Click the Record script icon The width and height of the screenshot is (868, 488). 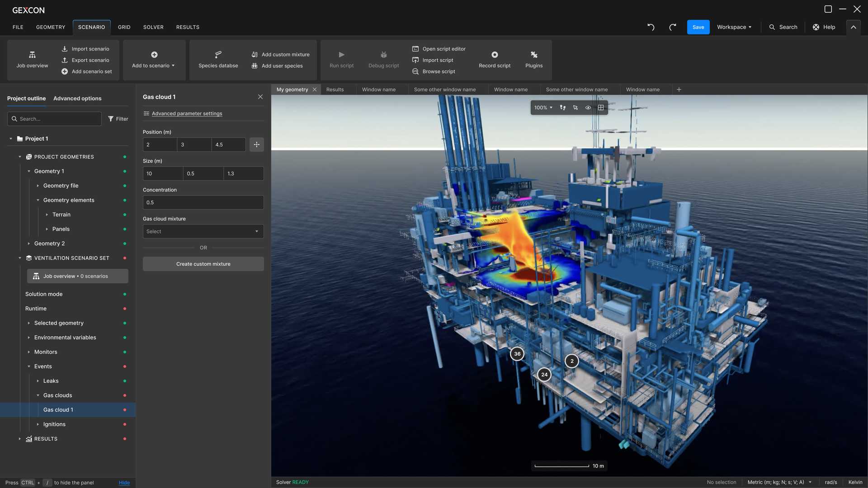pos(495,59)
